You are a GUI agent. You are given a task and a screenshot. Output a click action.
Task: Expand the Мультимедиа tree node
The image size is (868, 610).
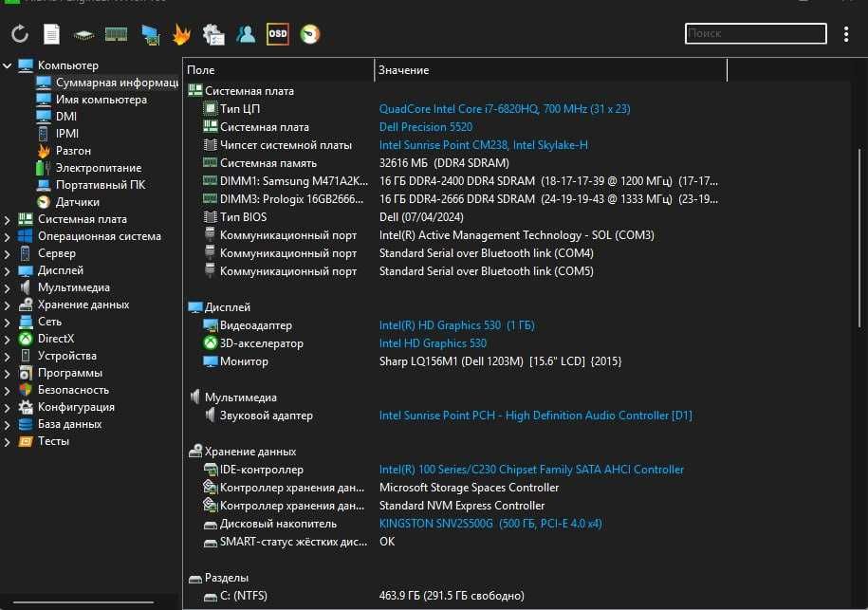click(x=8, y=288)
